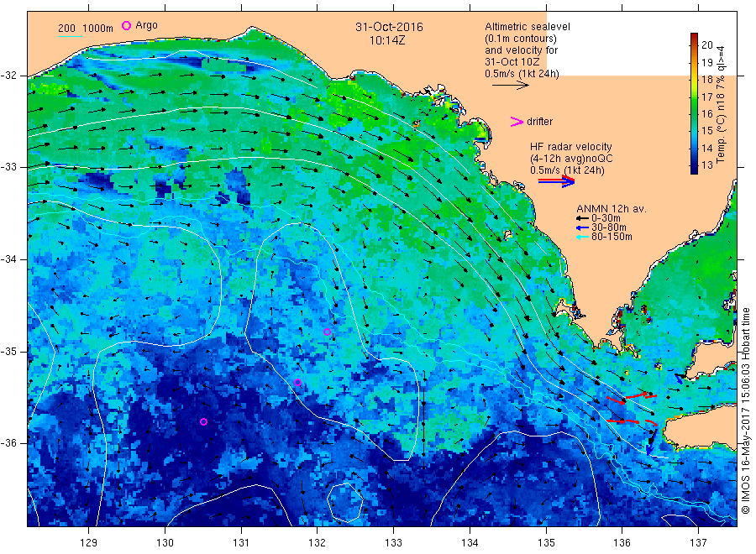756x554 pixels.
Task: Click the 'Altimetric sealevel' heading
Action: click(527, 27)
